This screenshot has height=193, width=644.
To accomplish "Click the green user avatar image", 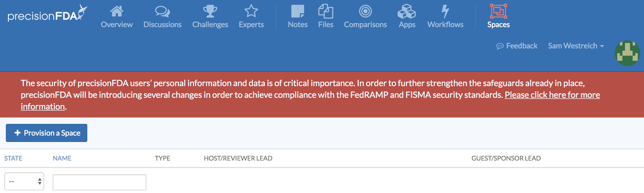I will [x=627, y=53].
